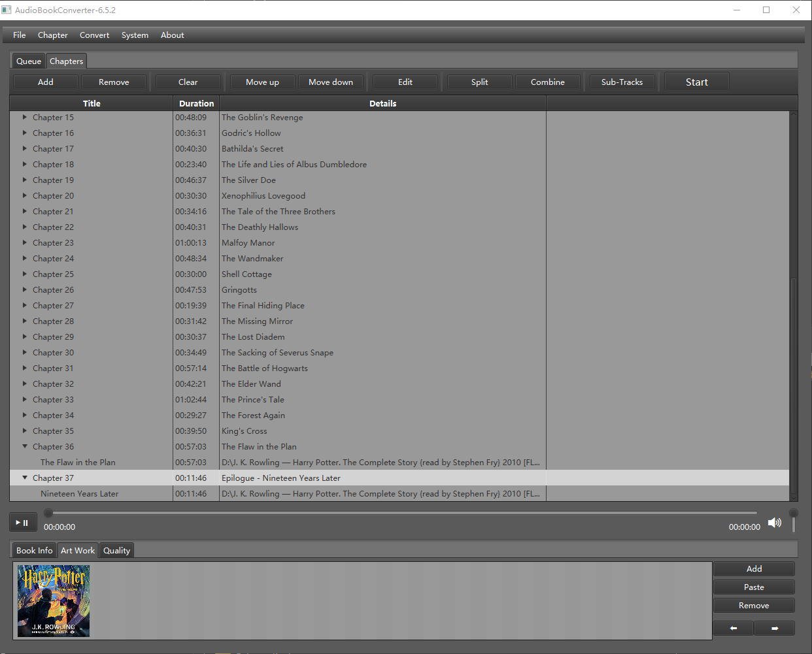Mute audio with the speaker icon
Image resolution: width=812 pixels, height=654 pixels.
(774, 523)
